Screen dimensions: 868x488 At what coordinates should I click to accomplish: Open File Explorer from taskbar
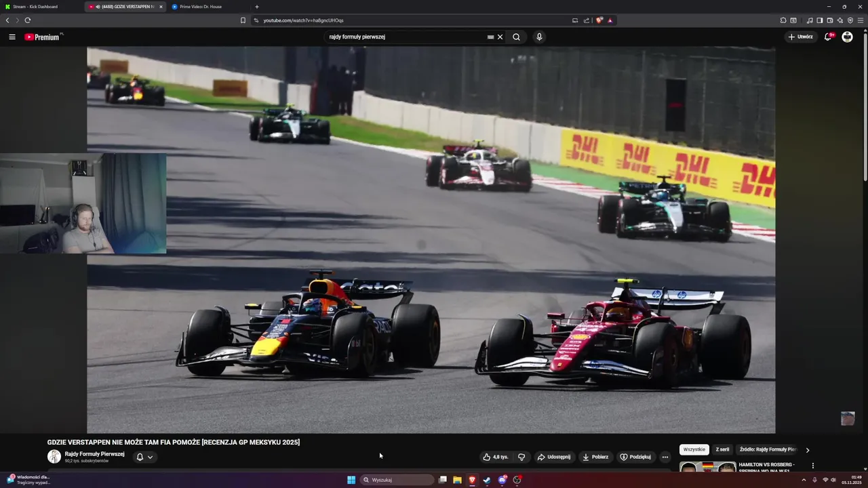pyautogui.click(x=458, y=480)
